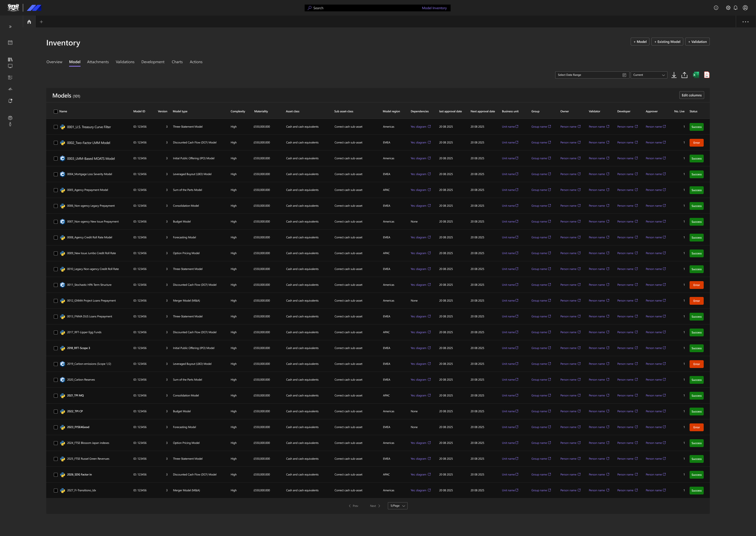Go to Prev page

[353, 506]
